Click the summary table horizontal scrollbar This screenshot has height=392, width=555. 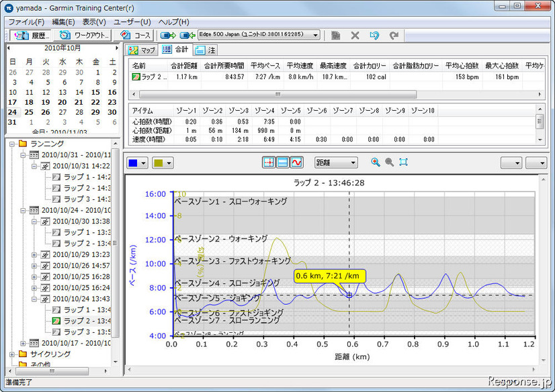click(x=278, y=95)
